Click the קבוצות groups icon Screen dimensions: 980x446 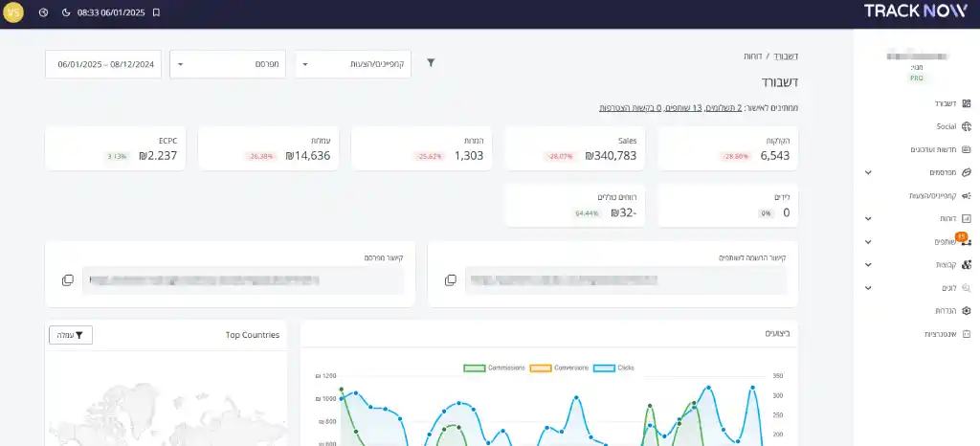coord(967,265)
